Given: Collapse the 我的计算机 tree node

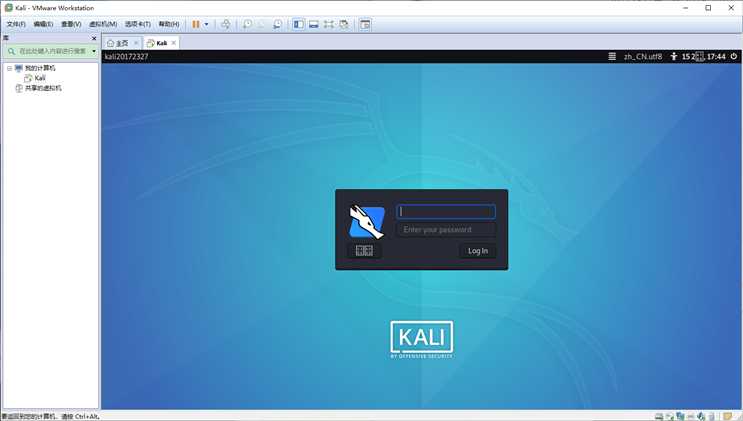Looking at the screenshot, I should (x=9, y=68).
